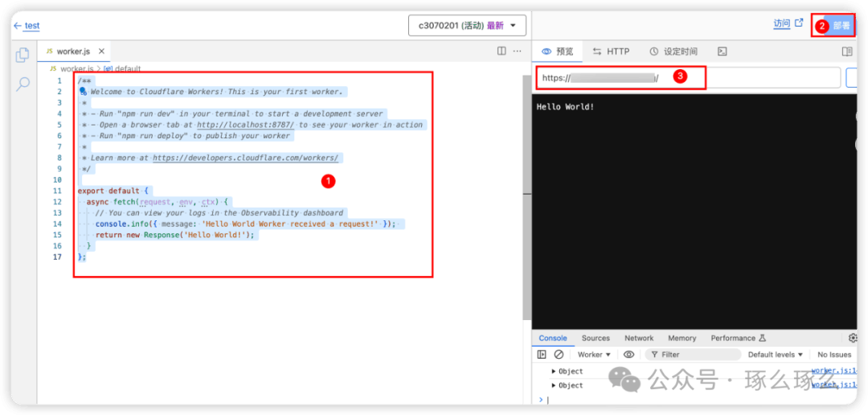Viewport: 868px width, 415px height.
Task: Switch to the HTTP tab
Action: pyautogui.click(x=611, y=51)
